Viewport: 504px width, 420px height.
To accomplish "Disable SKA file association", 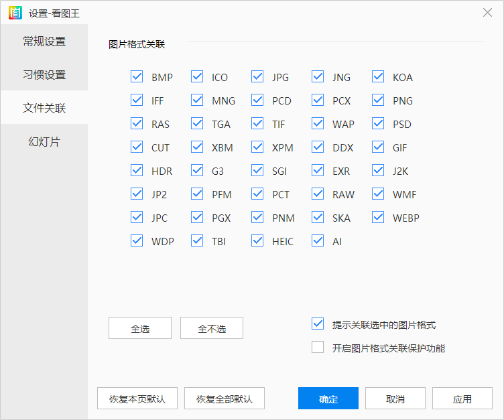I will click(x=318, y=218).
